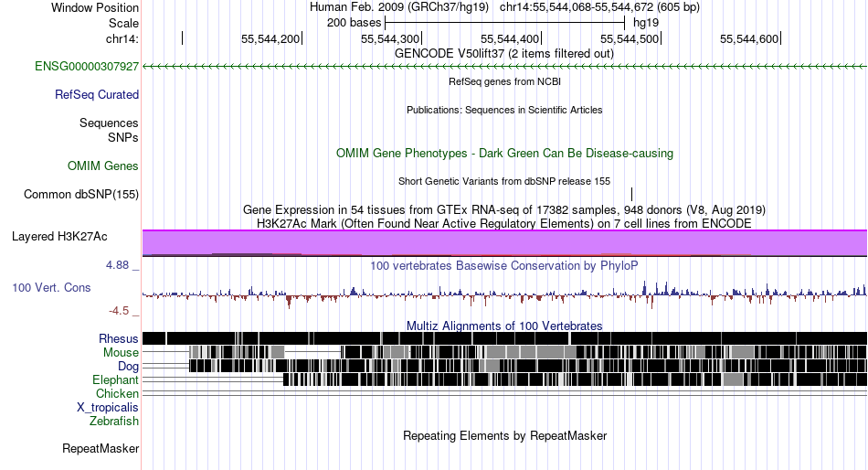Click the Window Position label

tap(95, 7)
